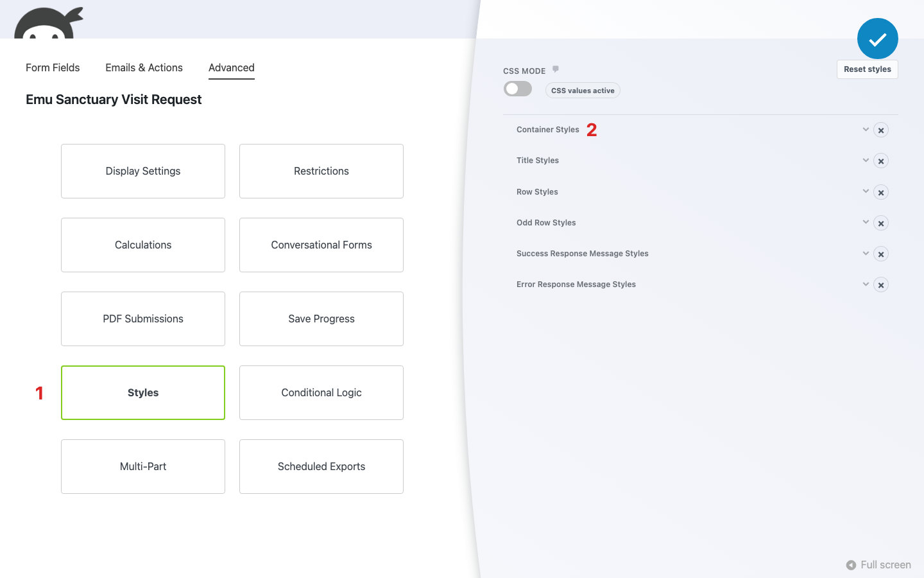This screenshot has width=924, height=578.
Task: Click the Container Styles label
Action: tap(548, 130)
